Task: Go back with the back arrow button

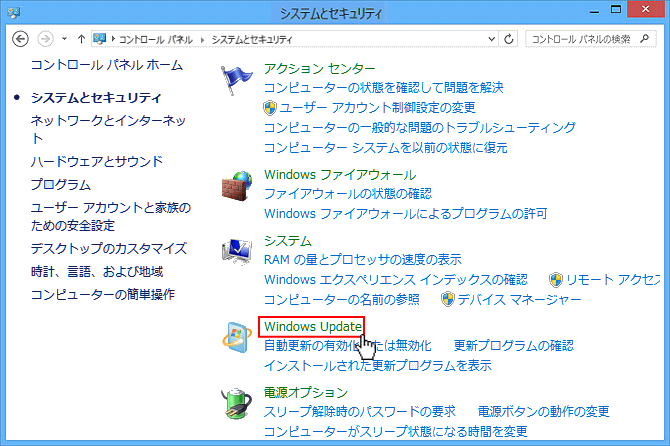Action: [20, 39]
